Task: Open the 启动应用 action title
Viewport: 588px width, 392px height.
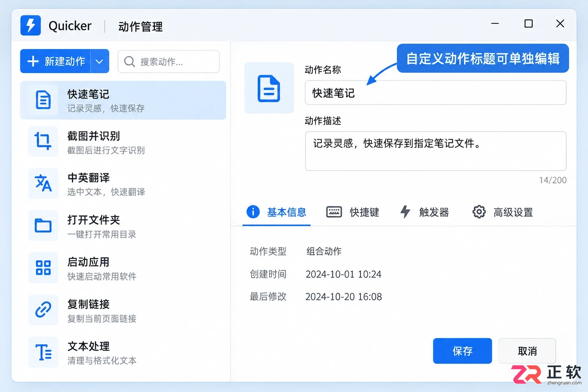Action: (89, 262)
